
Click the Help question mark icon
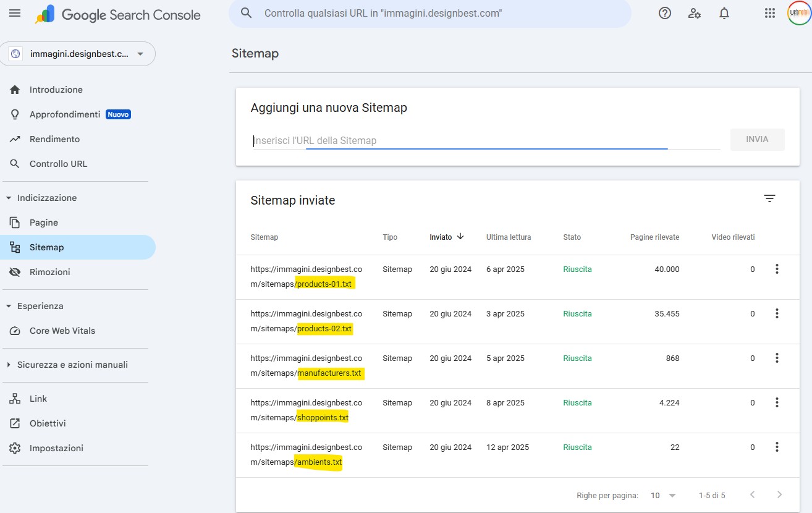pyautogui.click(x=665, y=13)
